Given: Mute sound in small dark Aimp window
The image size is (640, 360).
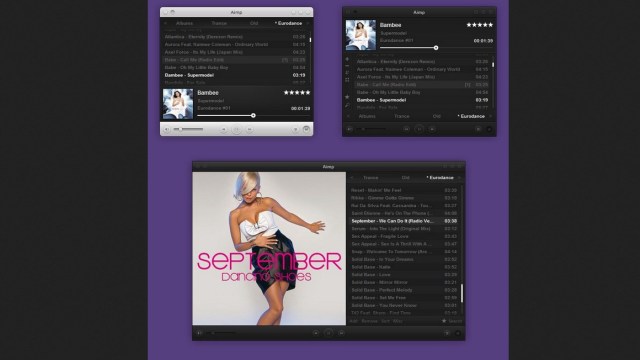Looking at the screenshot, I should 349,129.
